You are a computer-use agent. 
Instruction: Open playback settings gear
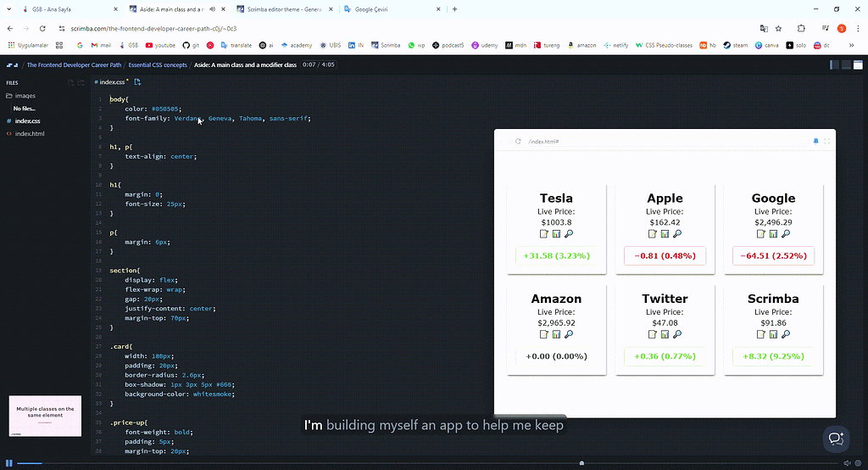859,462
